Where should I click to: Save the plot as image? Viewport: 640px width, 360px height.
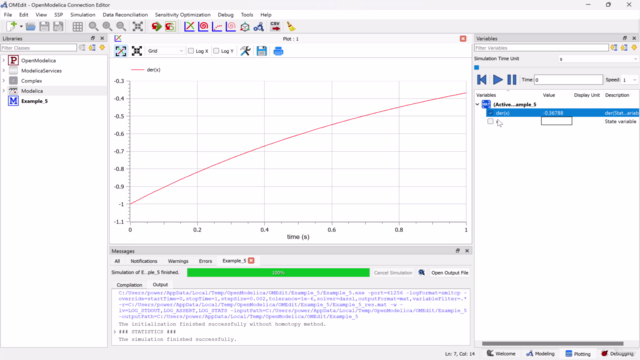(262, 51)
